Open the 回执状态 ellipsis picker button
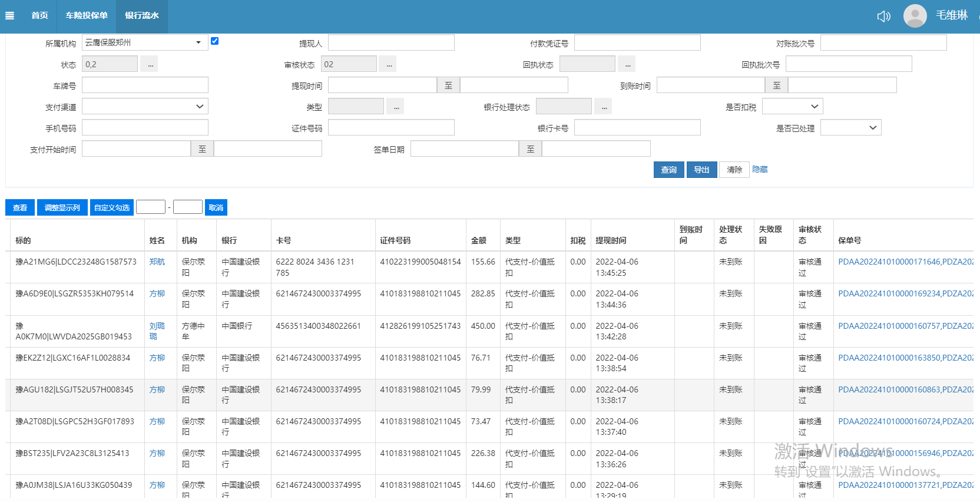The image size is (980, 502). pyautogui.click(x=627, y=64)
